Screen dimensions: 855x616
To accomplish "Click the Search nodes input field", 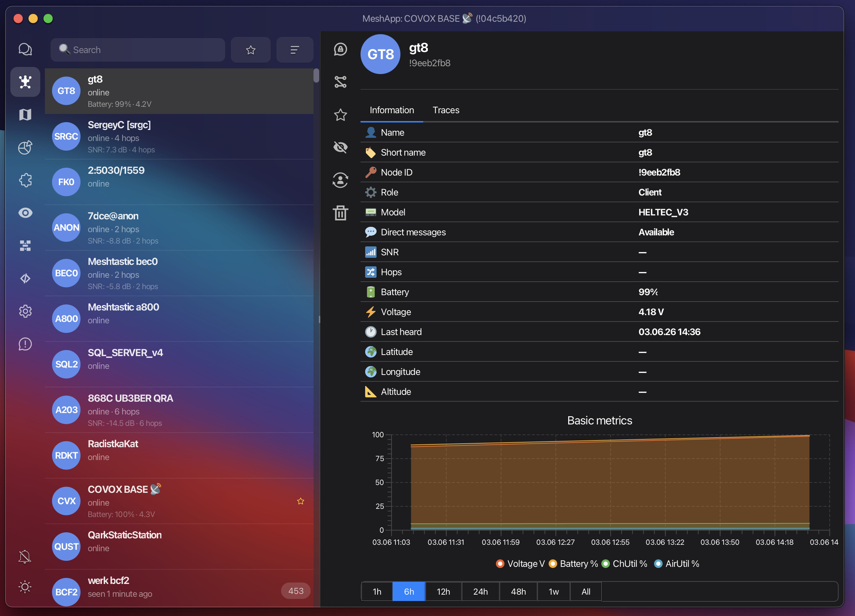I will click(x=138, y=50).
